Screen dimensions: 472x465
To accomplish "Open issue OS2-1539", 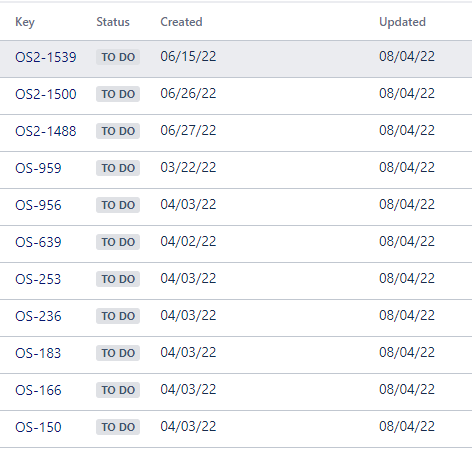I will coord(46,57).
